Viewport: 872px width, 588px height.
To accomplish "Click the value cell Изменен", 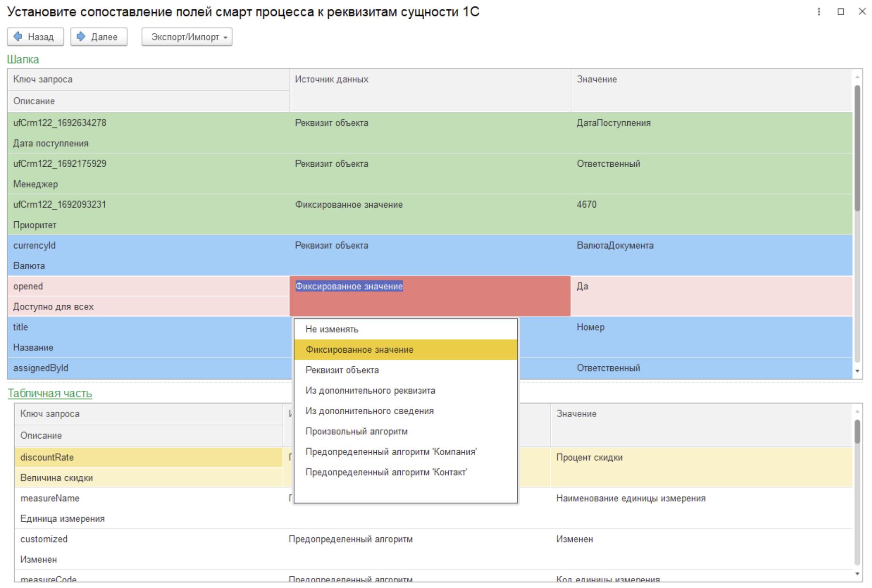I will pos(701,549).
